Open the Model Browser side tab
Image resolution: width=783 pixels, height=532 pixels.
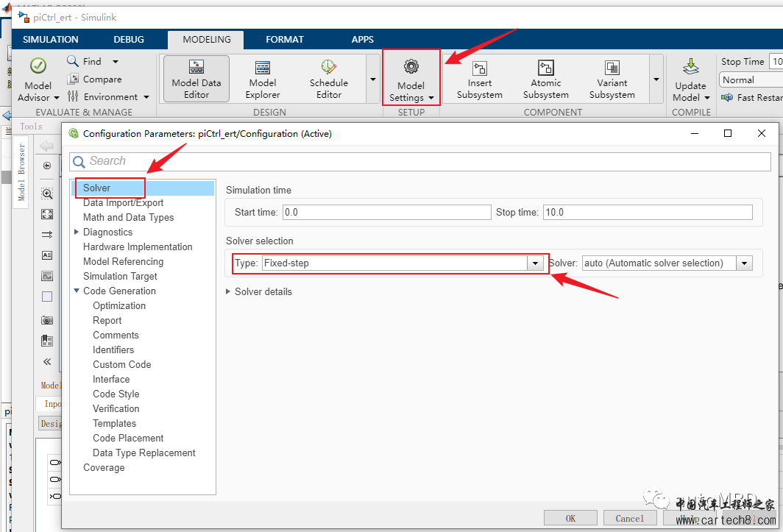click(x=21, y=171)
